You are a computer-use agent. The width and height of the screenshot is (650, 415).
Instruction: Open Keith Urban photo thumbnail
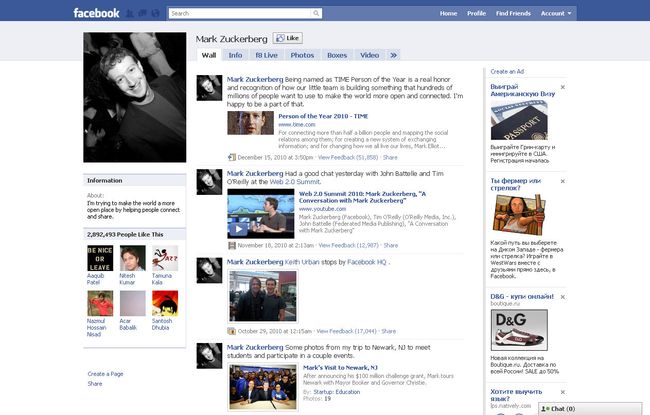[x=262, y=296]
